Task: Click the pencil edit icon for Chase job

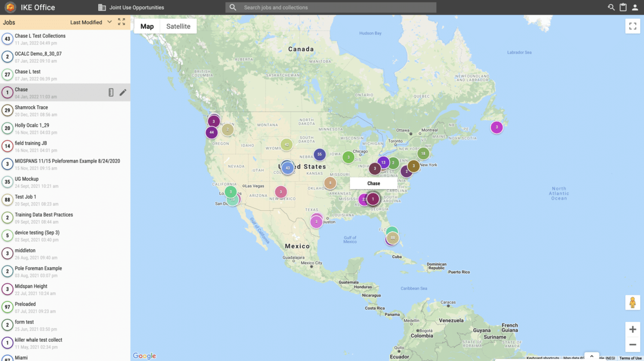Action: tap(123, 92)
